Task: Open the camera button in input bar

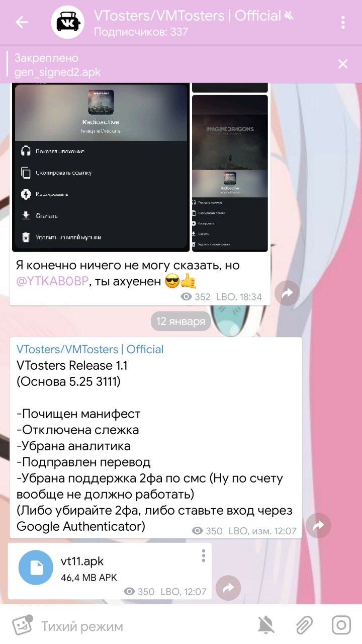Action: coord(341,625)
